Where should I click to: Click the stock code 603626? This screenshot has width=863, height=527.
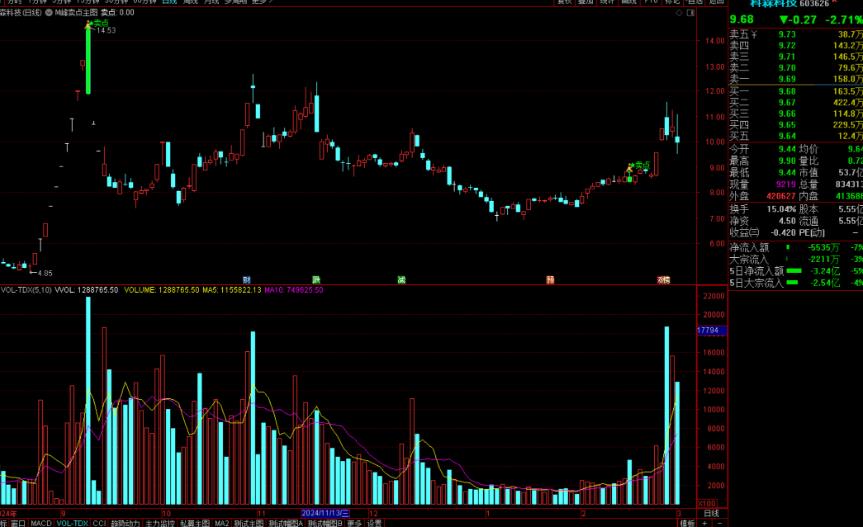tap(814, 4)
